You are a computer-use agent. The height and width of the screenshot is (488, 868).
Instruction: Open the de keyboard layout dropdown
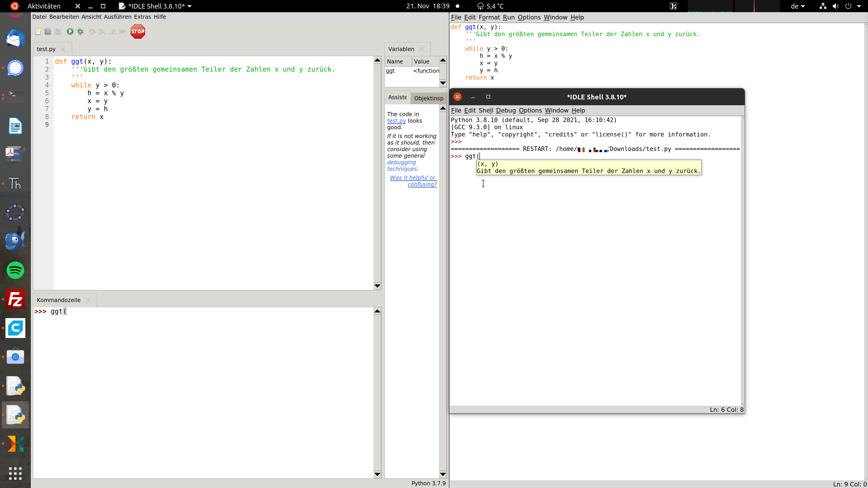pyautogui.click(x=798, y=6)
